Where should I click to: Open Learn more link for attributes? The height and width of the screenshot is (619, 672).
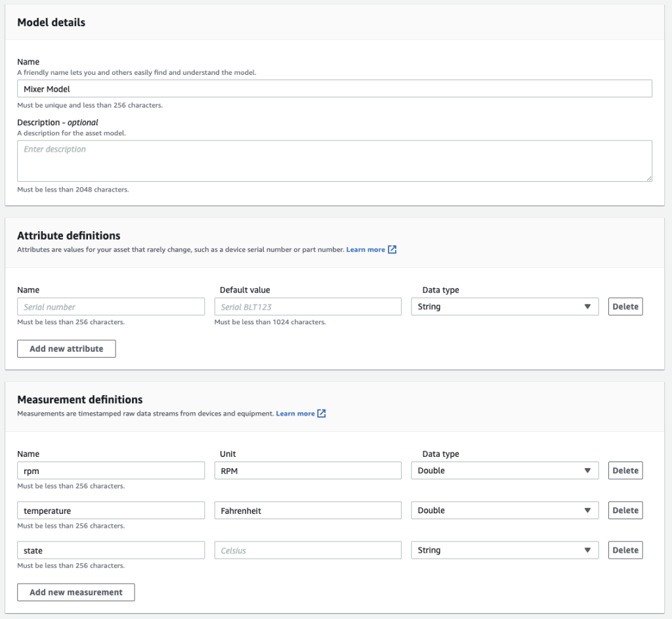click(x=366, y=249)
